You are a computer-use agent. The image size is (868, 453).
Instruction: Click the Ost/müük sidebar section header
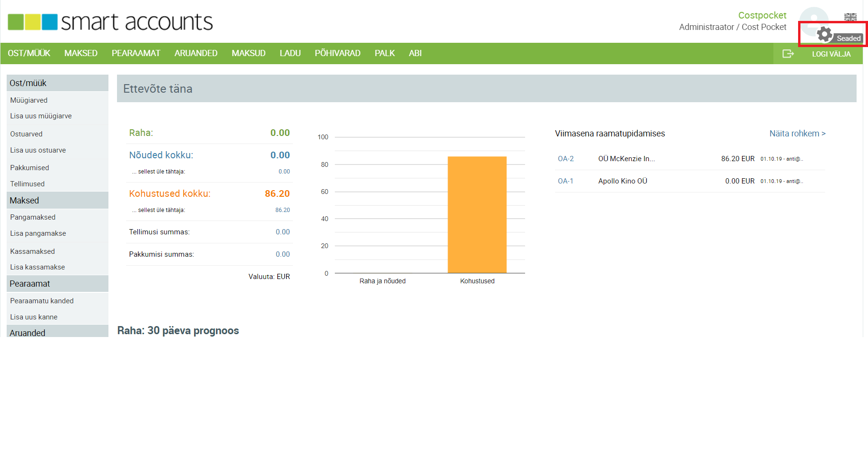58,83
